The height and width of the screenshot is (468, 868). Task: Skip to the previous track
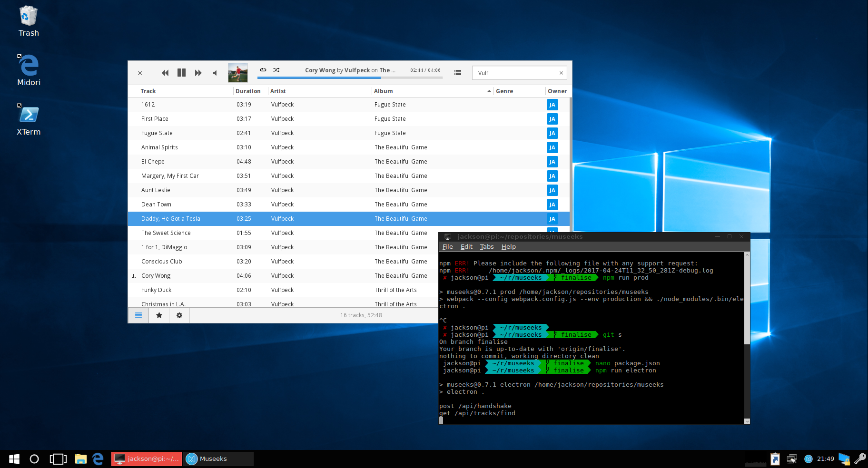(x=165, y=73)
